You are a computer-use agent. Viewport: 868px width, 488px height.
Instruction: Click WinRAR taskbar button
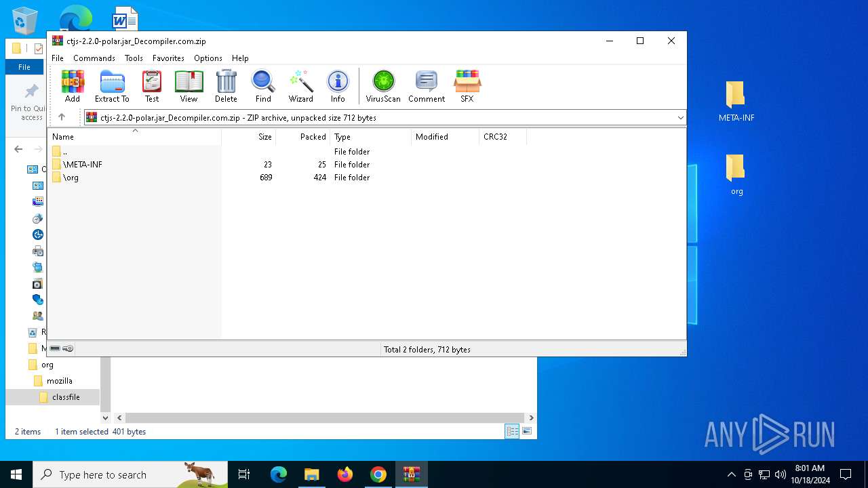click(412, 474)
